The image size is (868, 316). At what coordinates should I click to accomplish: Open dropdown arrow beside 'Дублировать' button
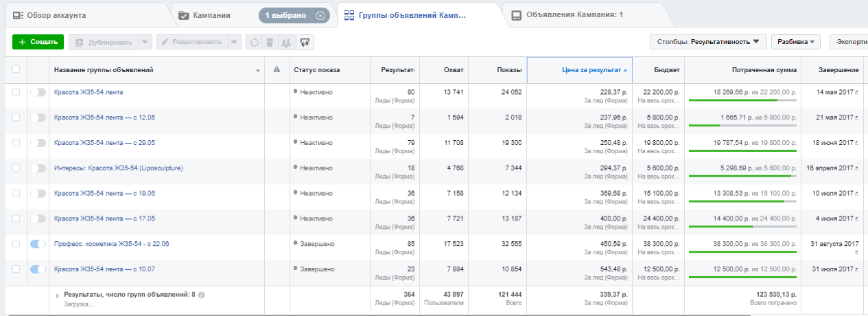(x=145, y=42)
